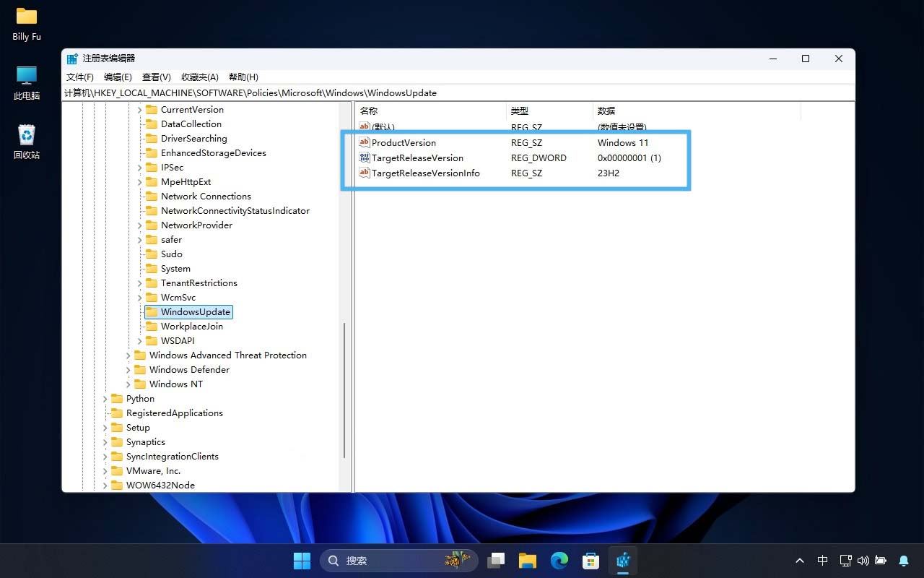Click the registry path address bar
The height and width of the screenshot is (578, 924).
[x=458, y=92]
